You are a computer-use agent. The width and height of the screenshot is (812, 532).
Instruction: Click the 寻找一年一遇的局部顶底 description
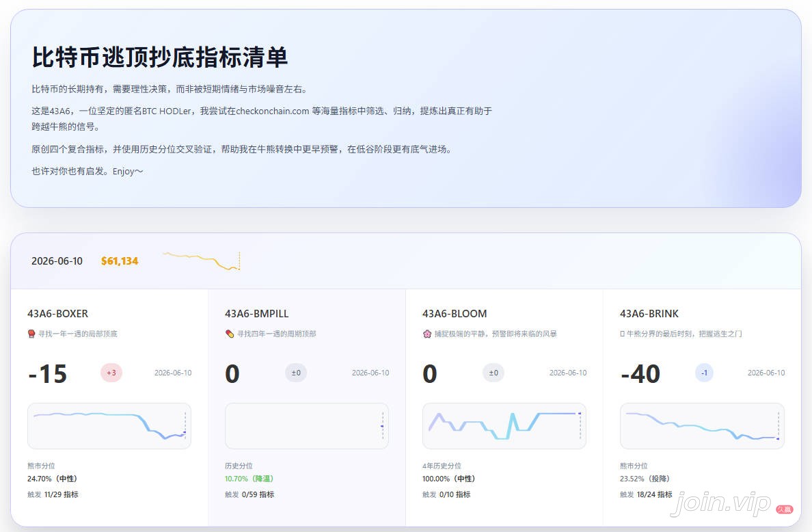[78, 334]
